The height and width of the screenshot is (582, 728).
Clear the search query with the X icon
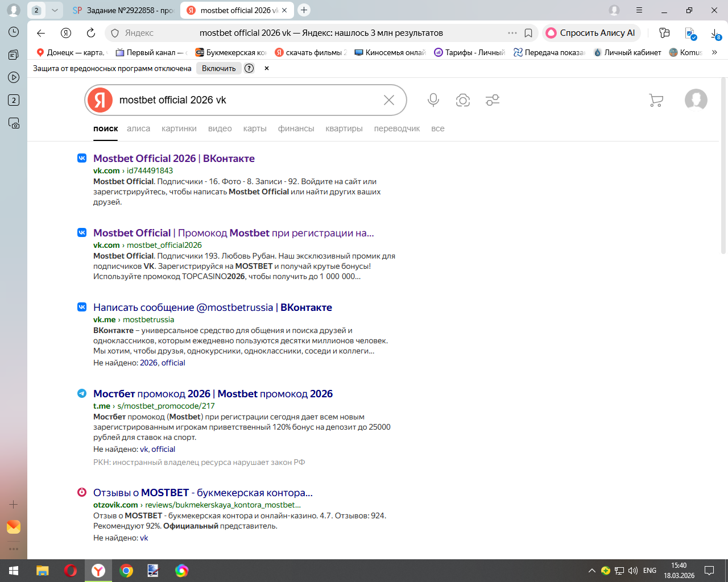click(389, 100)
